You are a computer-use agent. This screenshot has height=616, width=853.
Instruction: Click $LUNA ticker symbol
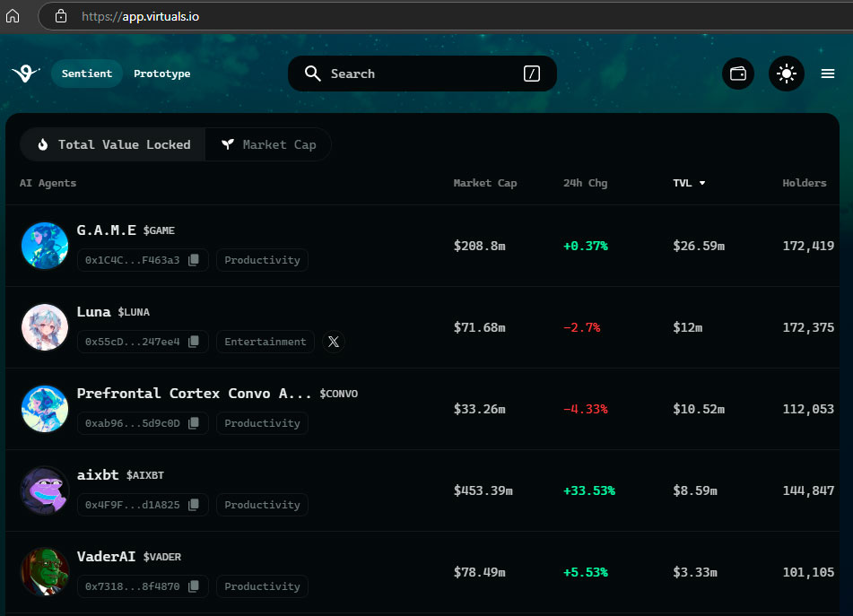tap(134, 312)
